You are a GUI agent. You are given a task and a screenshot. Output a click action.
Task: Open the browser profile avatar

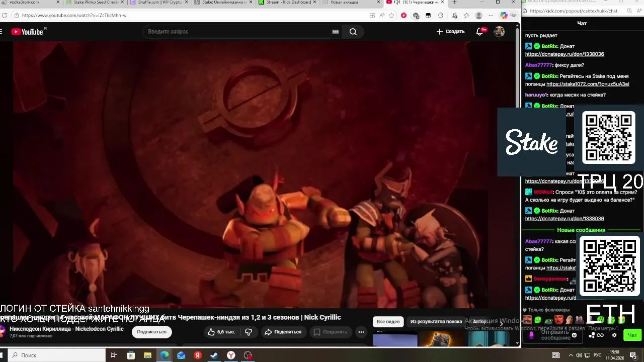[478, 16]
